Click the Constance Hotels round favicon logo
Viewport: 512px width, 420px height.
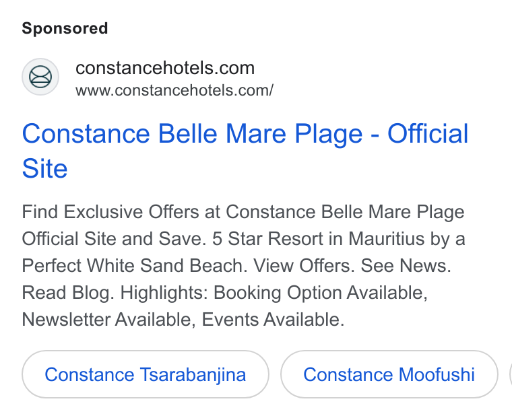40,77
